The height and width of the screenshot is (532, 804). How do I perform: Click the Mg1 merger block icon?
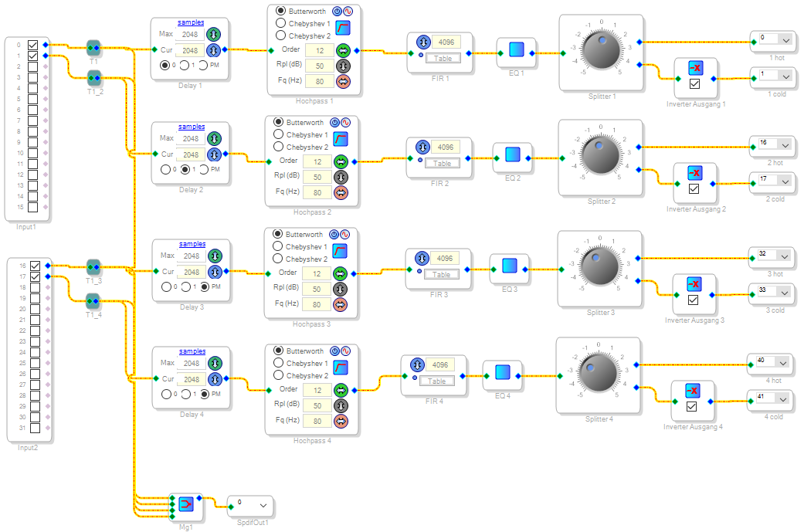186,504
